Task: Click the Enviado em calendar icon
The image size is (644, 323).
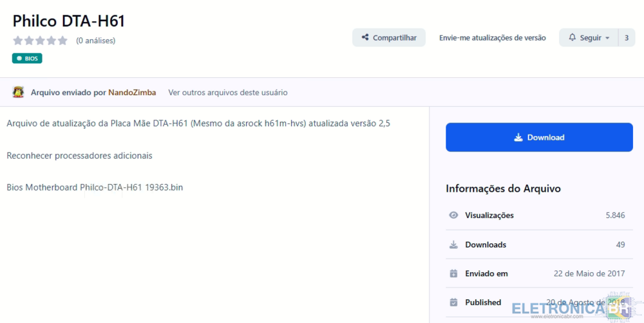Action: [x=453, y=273]
